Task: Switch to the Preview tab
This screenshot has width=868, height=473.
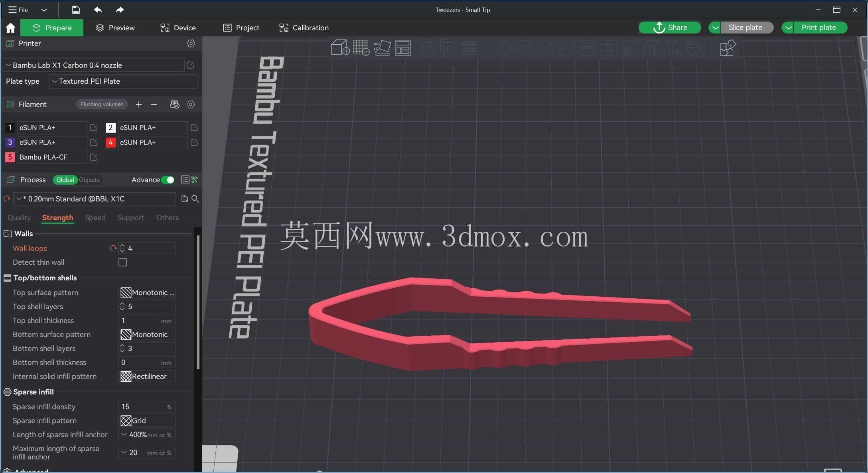Action: 115,28
